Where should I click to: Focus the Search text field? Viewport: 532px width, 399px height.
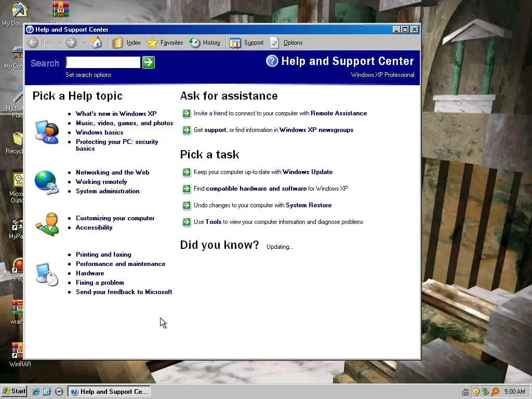click(x=103, y=62)
